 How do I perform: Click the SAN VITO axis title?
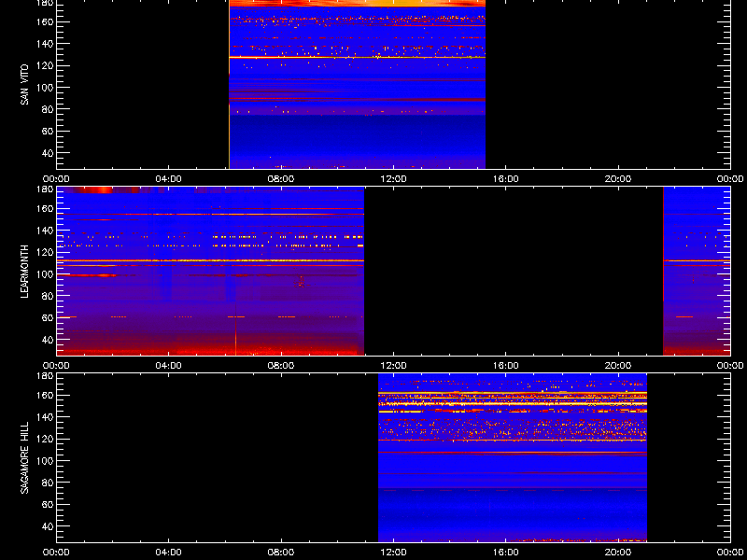pos(25,85)
